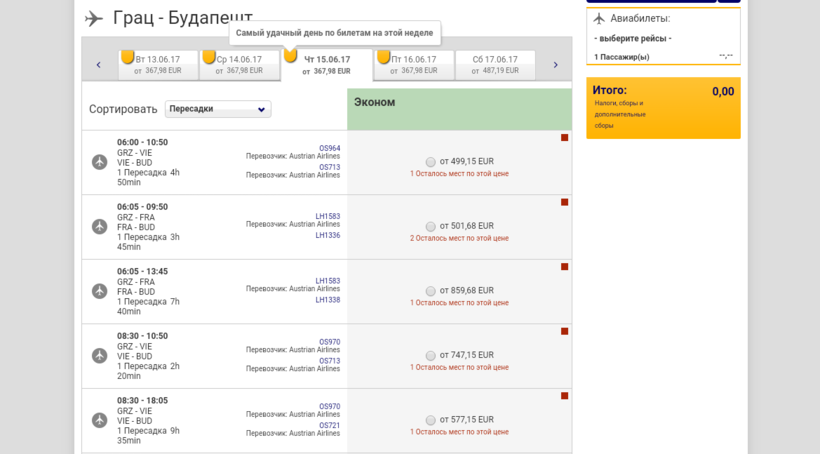Switch to the Вт 13.06.17 date tab
The width and height of the screenshot is (820, 454).
coord(158,65)
